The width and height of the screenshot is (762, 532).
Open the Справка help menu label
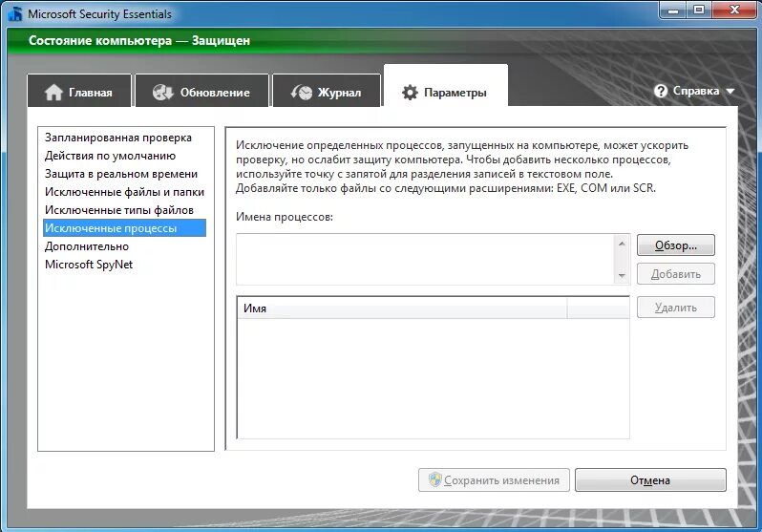[x=696, y=91]
